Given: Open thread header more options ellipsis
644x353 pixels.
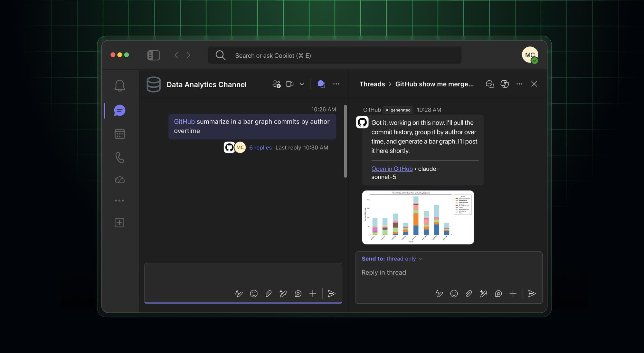Looking at the screenshot, I should click(x=519, y=84).
